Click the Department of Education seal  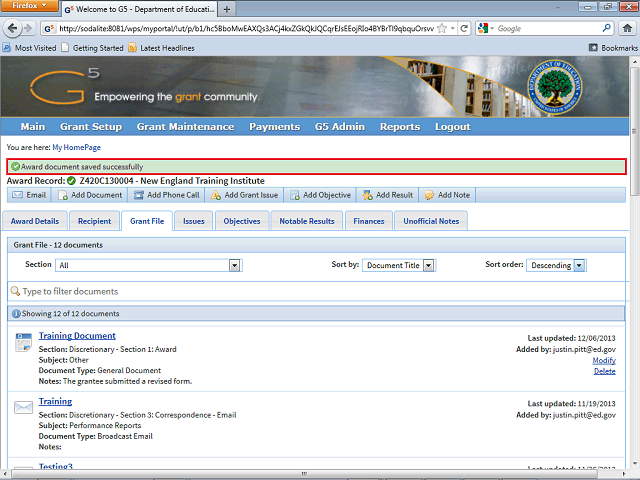pos(554,87)
